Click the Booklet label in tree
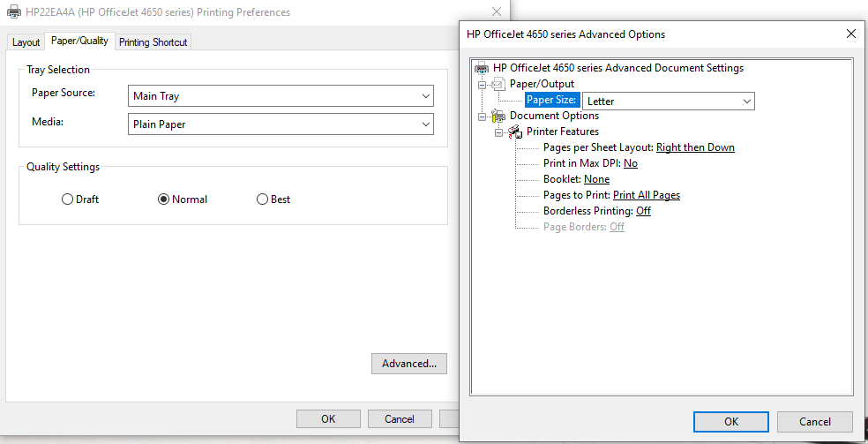This screenshot has width=868, height=444. pos(563,179)
